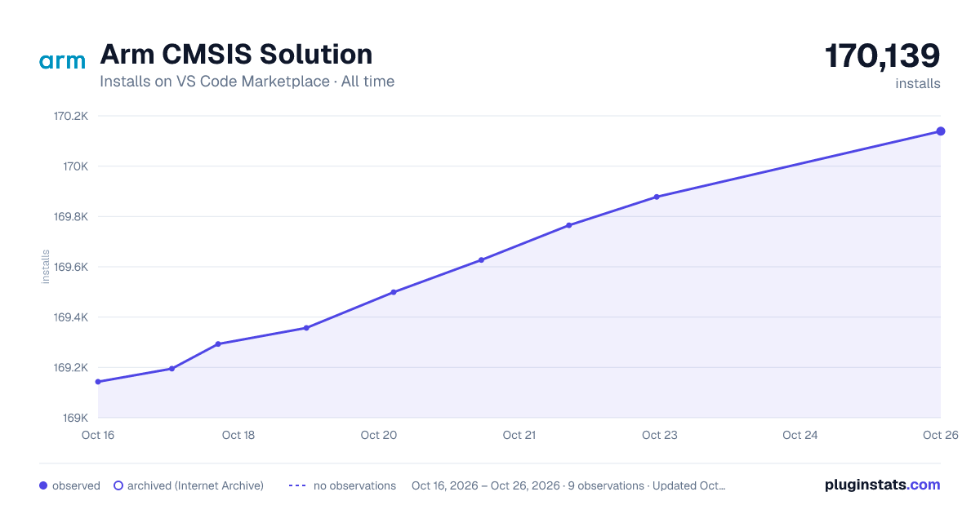Click the Oct 20 x-axis label

379,435
